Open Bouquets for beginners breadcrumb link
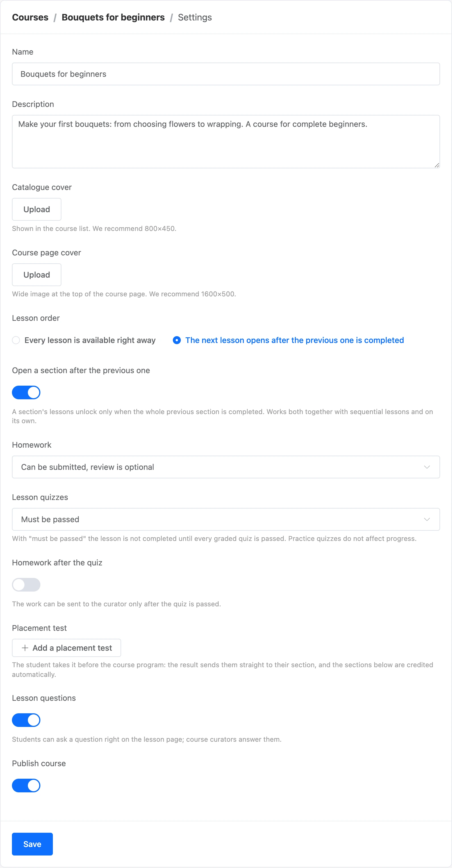This screenshot has width=452, height=868. (113, 17)
